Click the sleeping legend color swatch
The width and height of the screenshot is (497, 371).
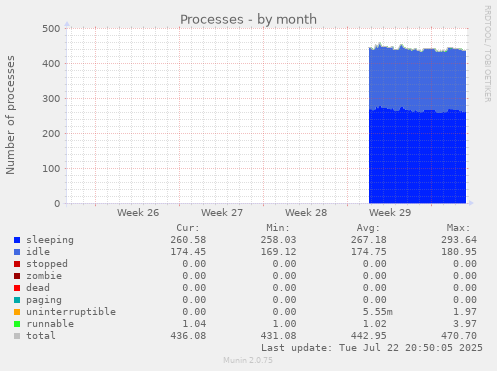17,240
